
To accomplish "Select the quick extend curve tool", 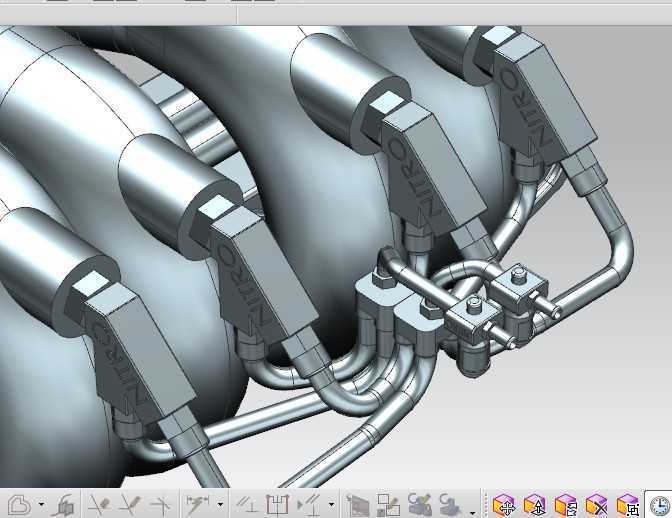I will [130, 505].
